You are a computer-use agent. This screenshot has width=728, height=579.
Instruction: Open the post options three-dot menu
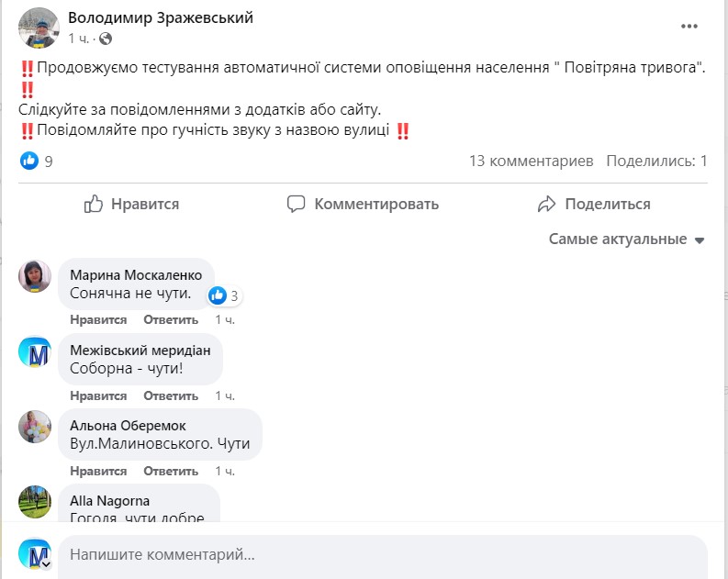[689, 27]
